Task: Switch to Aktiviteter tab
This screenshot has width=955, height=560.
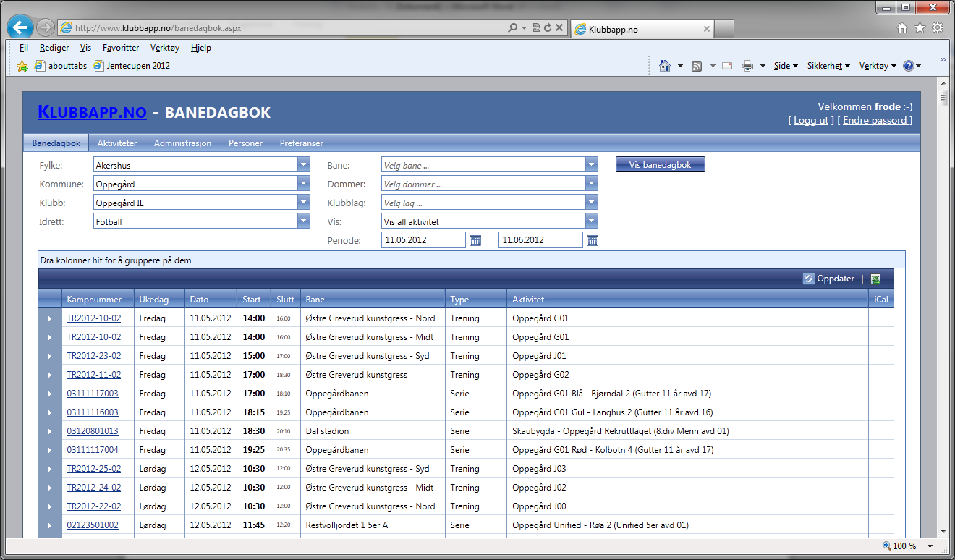Action: point(117,143)
